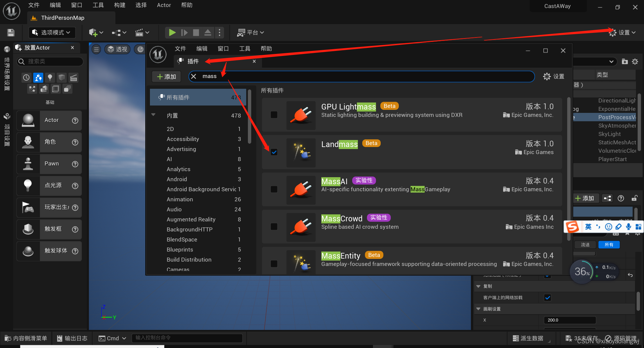Clear the mass search text
Screen dimensions: 644x348
194,76
